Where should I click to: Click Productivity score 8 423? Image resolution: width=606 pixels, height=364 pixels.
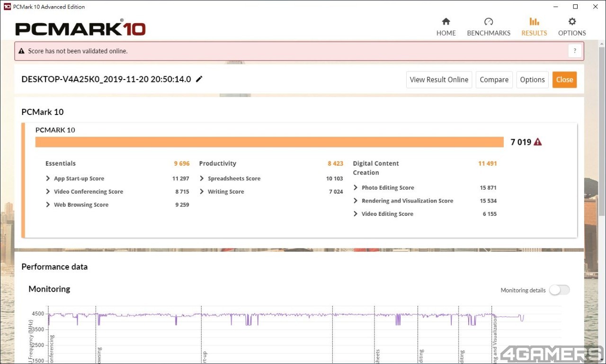pos(335,163)
